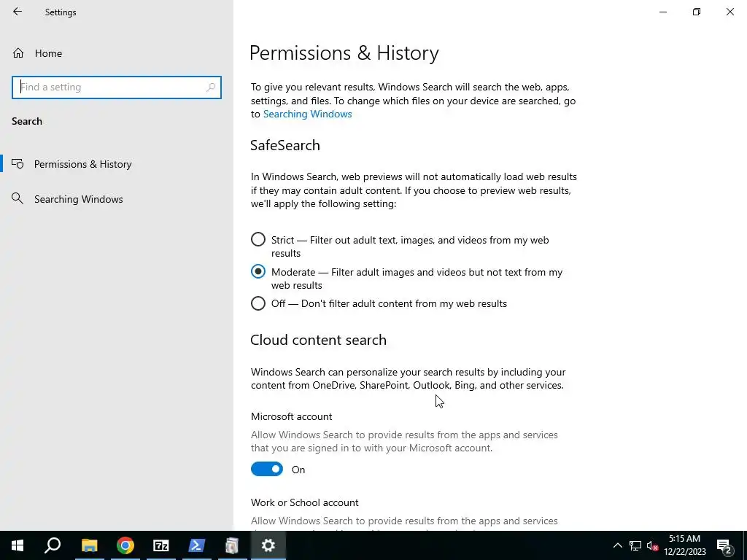This screenshot has height=560, width=747.
Task: Minimize the Settings window
Action: click(x=662, y=12)
